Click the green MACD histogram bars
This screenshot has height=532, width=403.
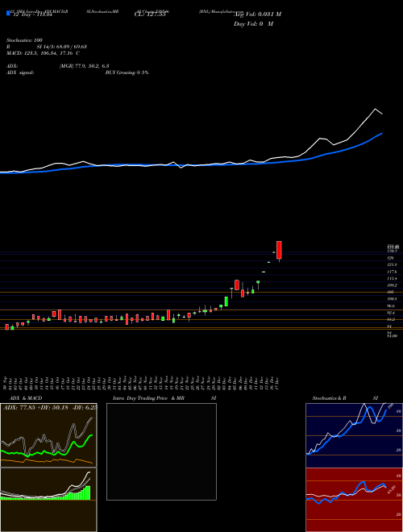click(79, 494)
